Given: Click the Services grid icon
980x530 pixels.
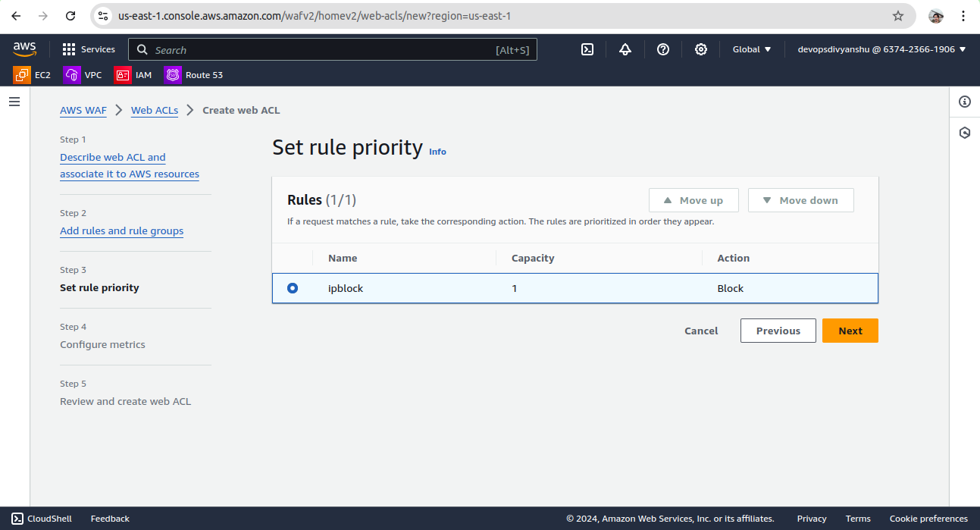Looking at the screenshot, I should click(x=69, y=49).
